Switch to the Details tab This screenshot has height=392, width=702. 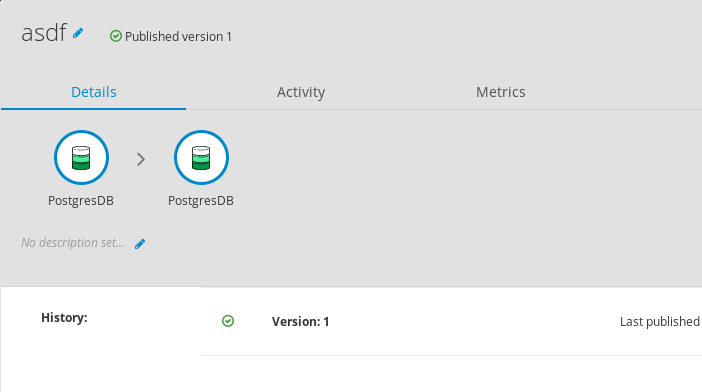94,92
